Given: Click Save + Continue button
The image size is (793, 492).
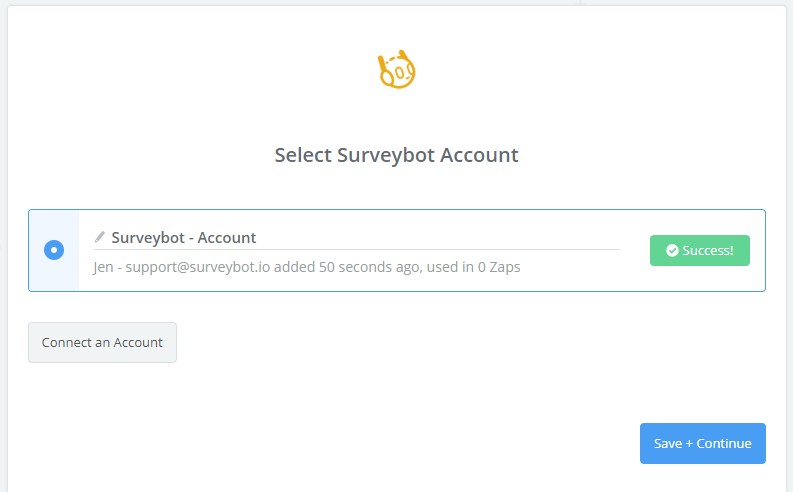Looking at the screenshot, I should 702,443.
